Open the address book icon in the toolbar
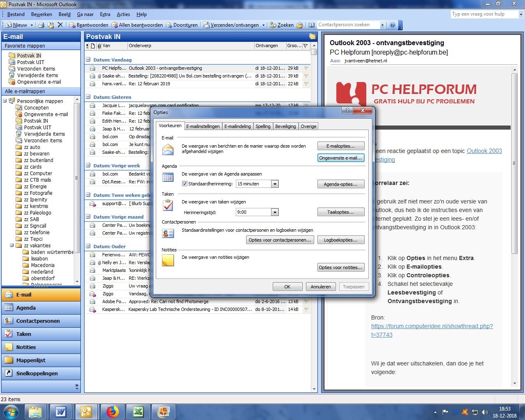The width and height of the screenshot is (525, 420). (x=312, y=25)
